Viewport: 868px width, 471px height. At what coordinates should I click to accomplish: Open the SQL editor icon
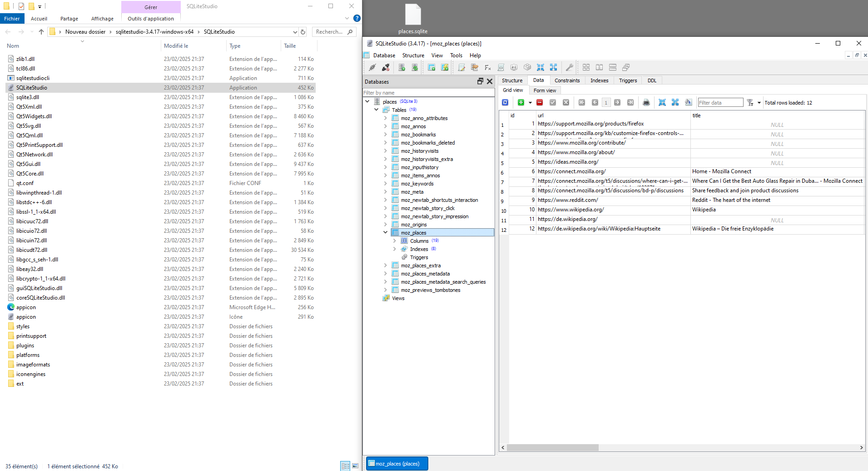tap(461, 67)
